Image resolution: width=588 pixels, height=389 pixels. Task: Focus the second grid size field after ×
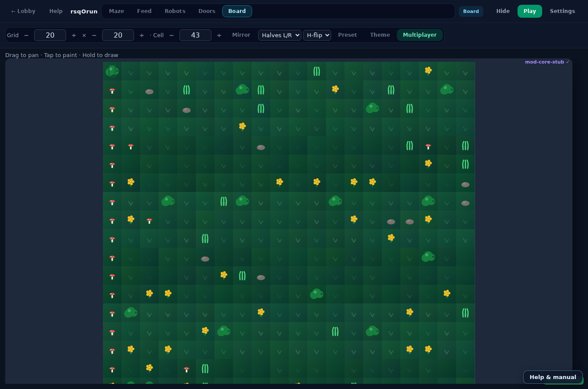[118, 35]
